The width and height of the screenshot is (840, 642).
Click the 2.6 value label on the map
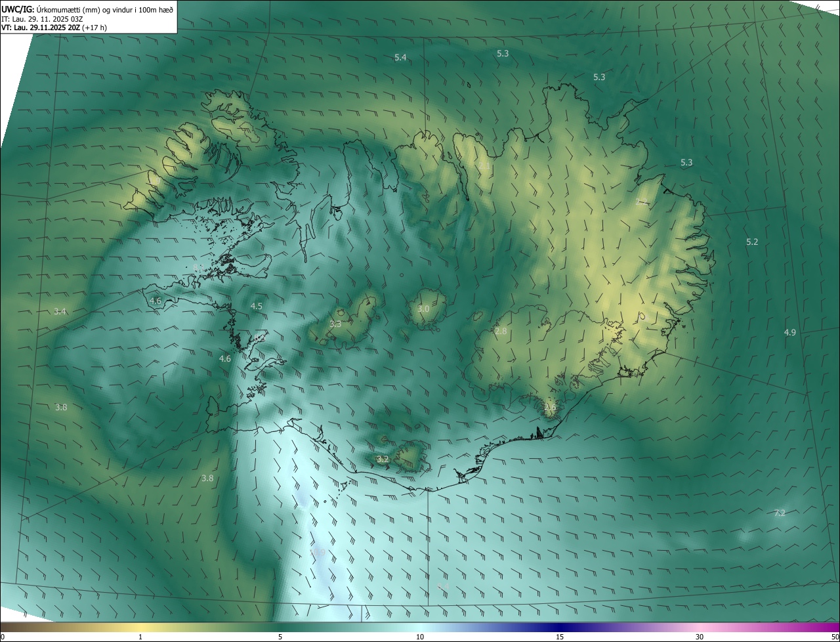coord(550,407)
